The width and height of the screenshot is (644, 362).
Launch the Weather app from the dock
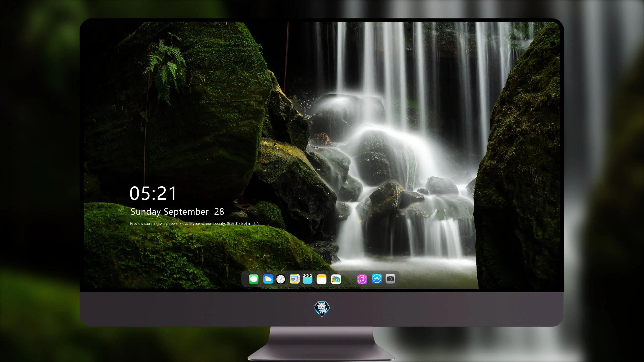268,279
